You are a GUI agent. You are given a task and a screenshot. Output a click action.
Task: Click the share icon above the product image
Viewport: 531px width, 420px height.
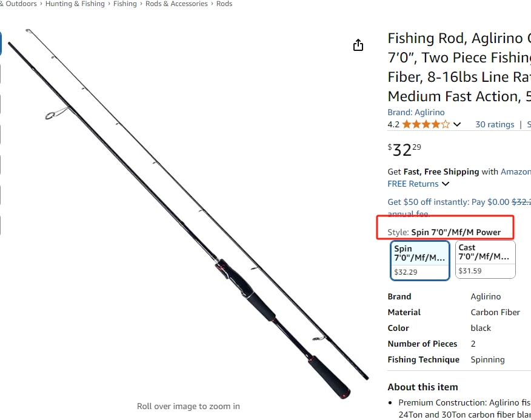[x=358, y=45]
